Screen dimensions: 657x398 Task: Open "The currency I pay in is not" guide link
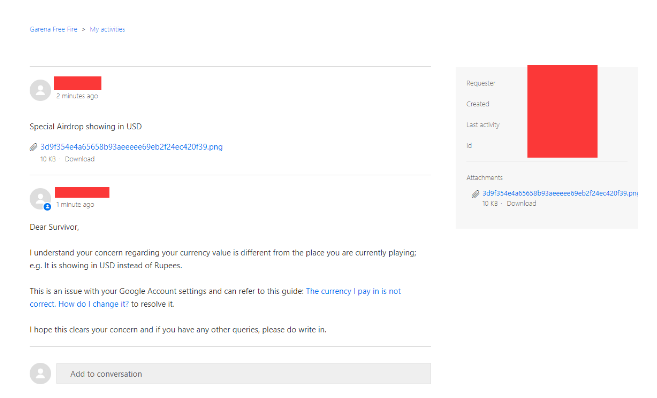pos(353,291)
